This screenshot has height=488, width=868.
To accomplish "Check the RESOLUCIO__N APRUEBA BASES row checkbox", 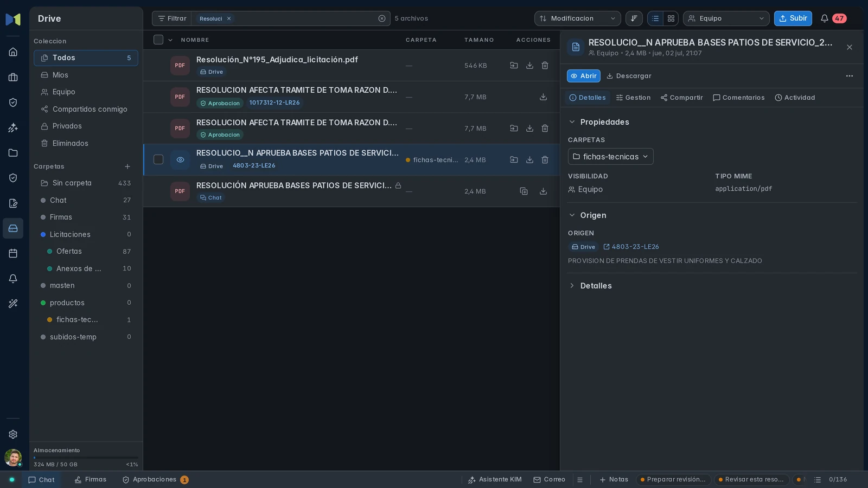I will 158,159.
